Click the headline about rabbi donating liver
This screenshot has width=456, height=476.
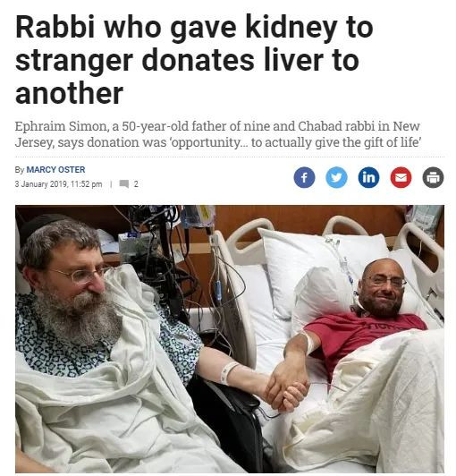click(194, 60)
